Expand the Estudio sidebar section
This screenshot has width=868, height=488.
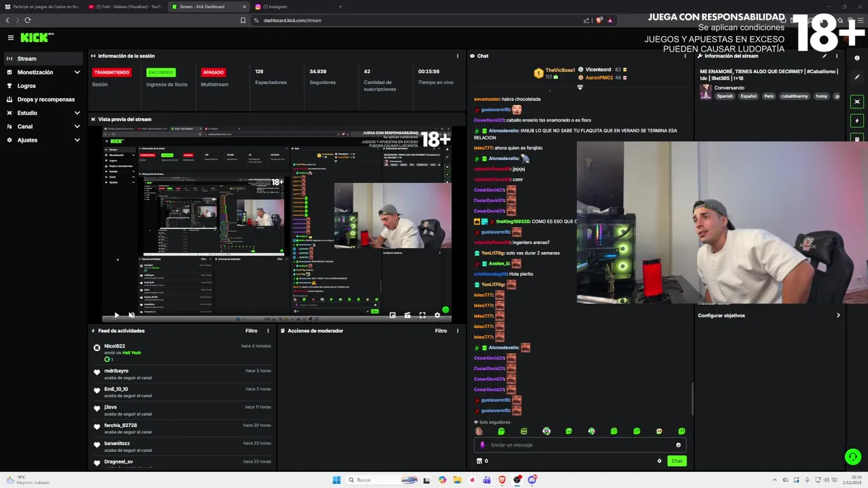(x=43, y=113)
